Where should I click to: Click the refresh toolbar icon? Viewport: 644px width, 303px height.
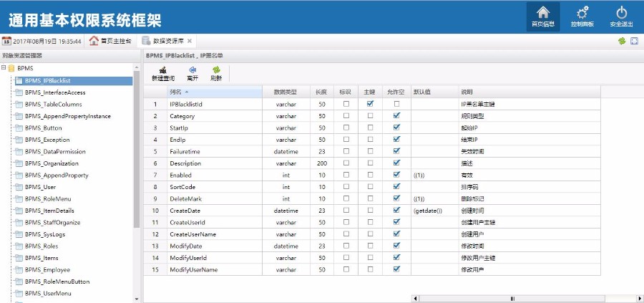(x=216, y=70)
